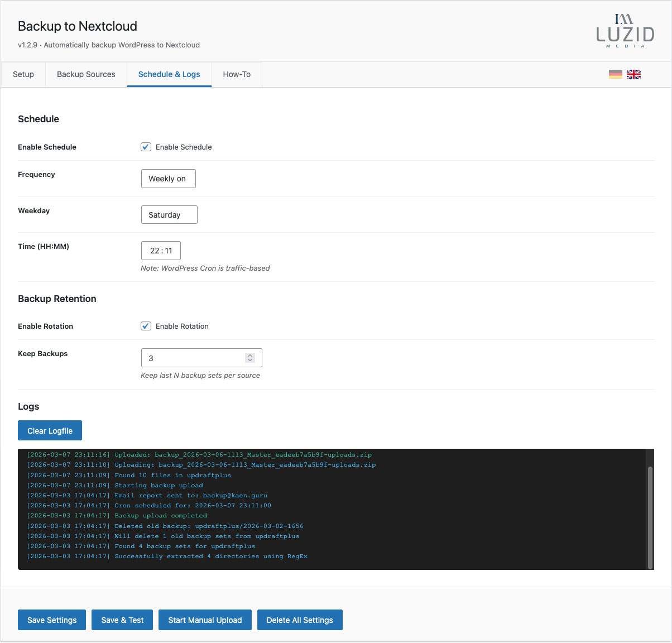Open the Backup Sources tab
This screenshot has width=672, height=643.
[85, 74]
